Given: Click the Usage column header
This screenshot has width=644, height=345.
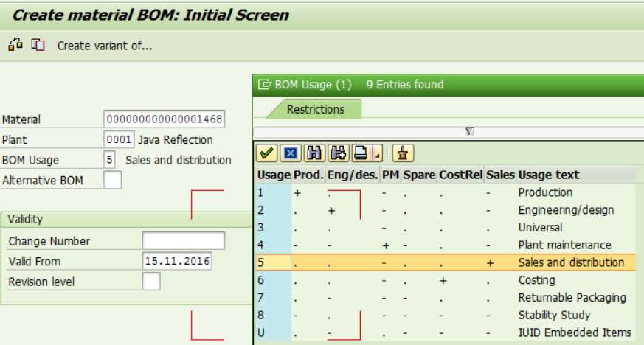Looking at the screenshot, I should coord(274,175).
